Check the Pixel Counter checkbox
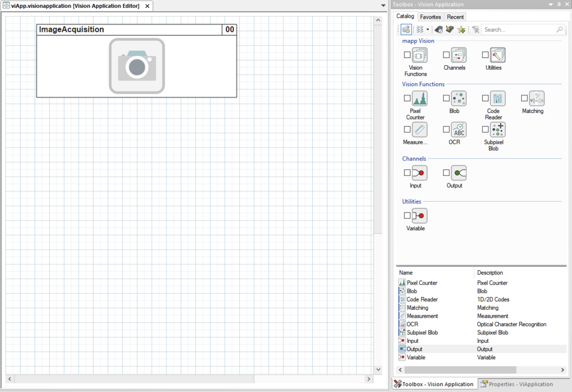 pyautogui.click(x=407, y=98)
